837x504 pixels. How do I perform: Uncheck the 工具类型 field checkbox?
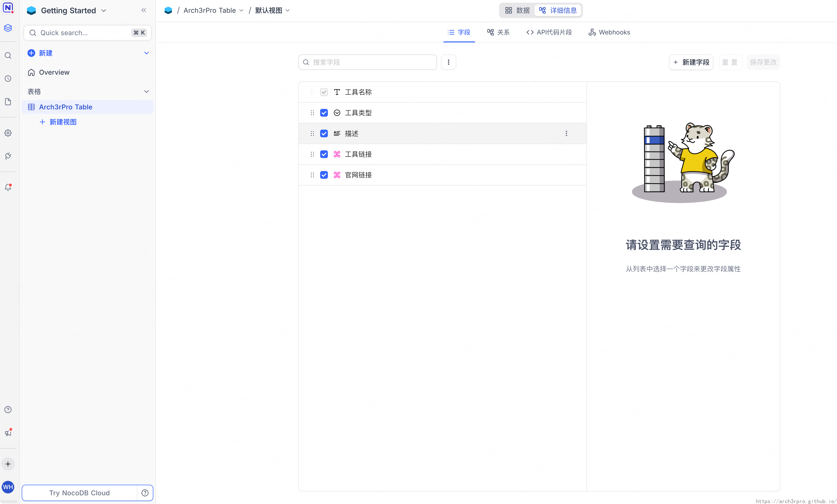[324, 113]
